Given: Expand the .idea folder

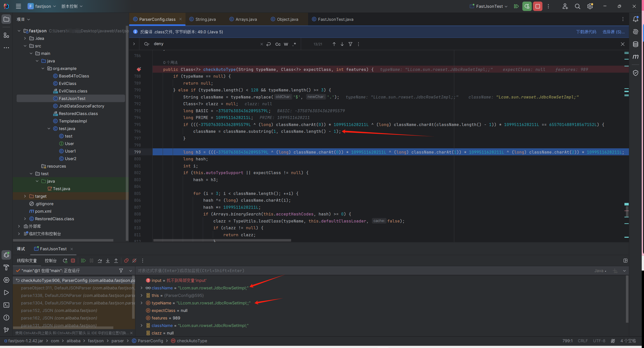Looking at the screenshot, I should (x=25, y=38).
